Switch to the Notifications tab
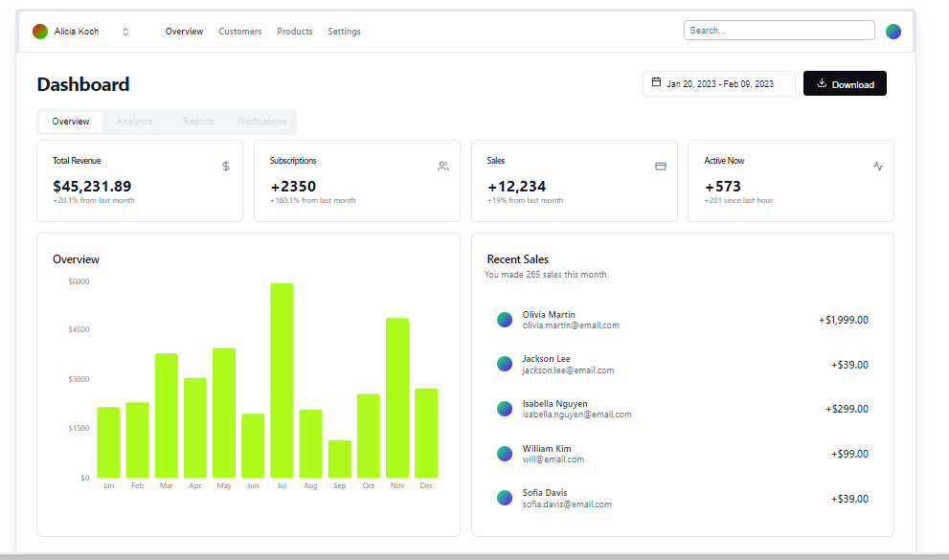 coord(261,122)
